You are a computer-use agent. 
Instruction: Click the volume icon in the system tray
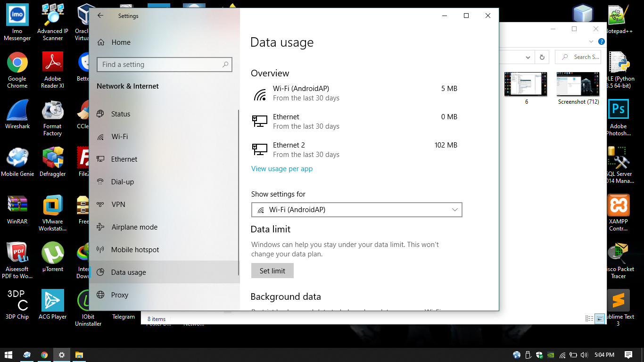tap(585, 354)
